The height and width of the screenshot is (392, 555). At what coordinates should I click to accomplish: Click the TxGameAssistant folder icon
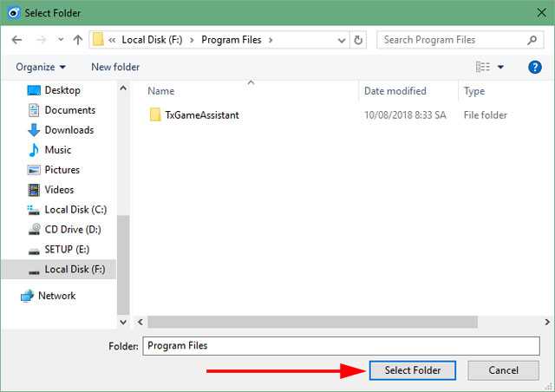click(x=155, y=114)
